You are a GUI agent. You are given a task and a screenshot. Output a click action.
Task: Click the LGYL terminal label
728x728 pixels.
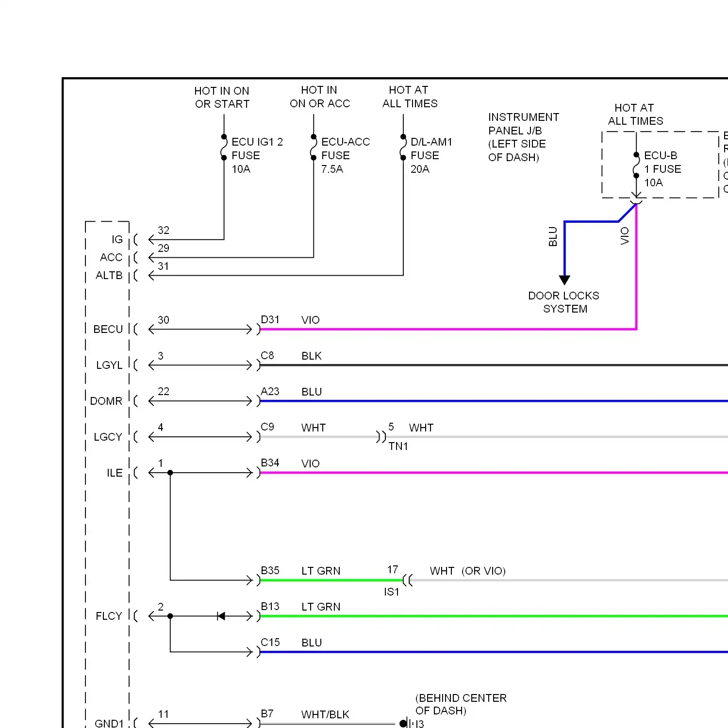pyautogui.click(x=109, y=365)
